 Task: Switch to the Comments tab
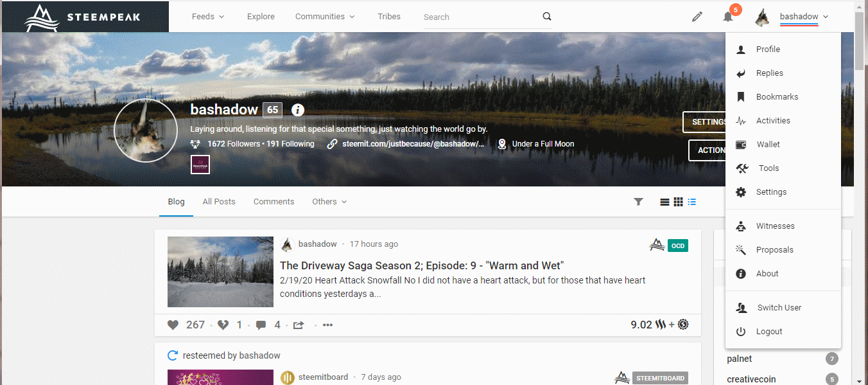point(273,202)
